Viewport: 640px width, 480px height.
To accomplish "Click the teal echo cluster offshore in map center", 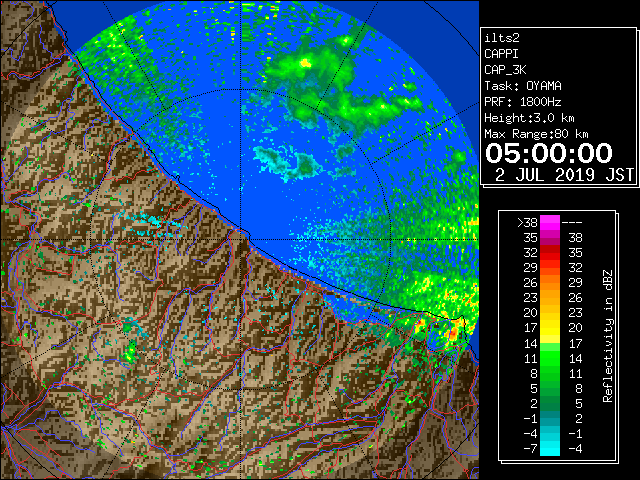I will (287, 162).
